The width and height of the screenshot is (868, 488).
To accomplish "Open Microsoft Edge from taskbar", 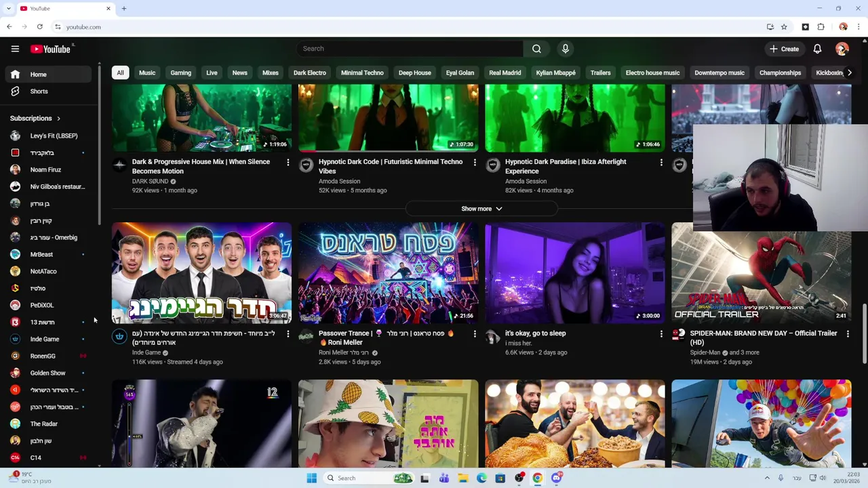I will [x=481, y=478].
